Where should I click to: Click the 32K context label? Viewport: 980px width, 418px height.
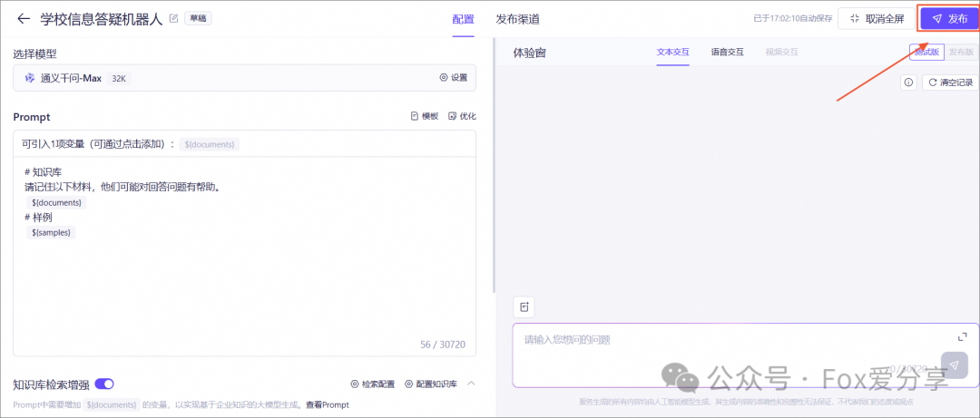[119, 78]
